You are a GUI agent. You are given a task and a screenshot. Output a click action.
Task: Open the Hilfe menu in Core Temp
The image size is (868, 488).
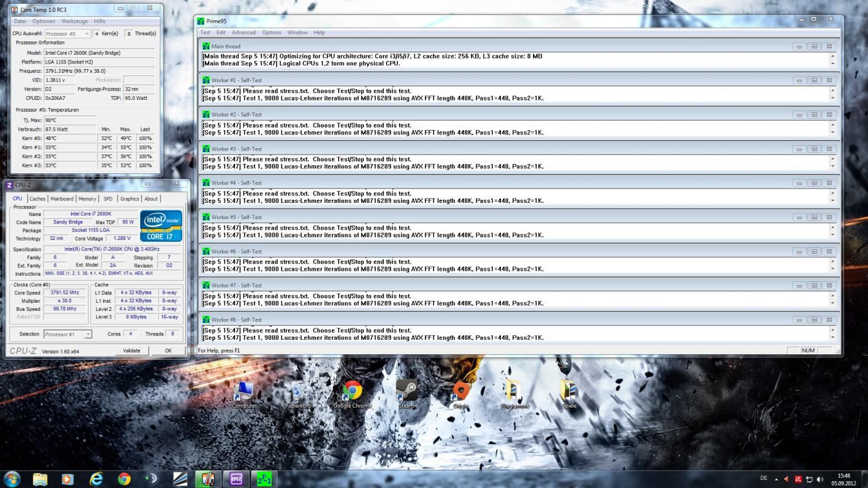pos(99,21)
